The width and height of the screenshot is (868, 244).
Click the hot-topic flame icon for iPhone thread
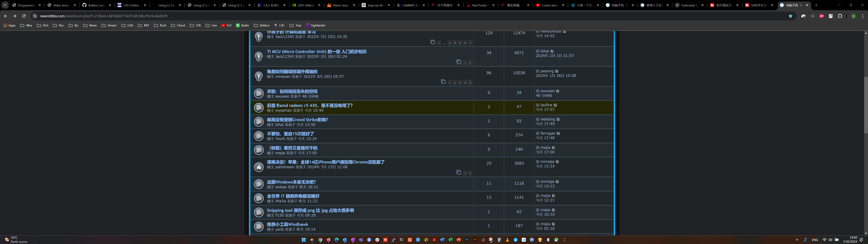click(258, 167)
